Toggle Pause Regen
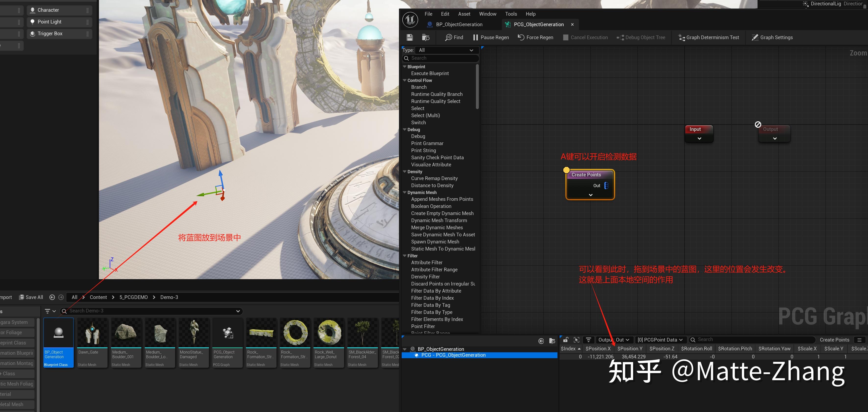This screenshot has height=412, width=868. coord(491,37)
